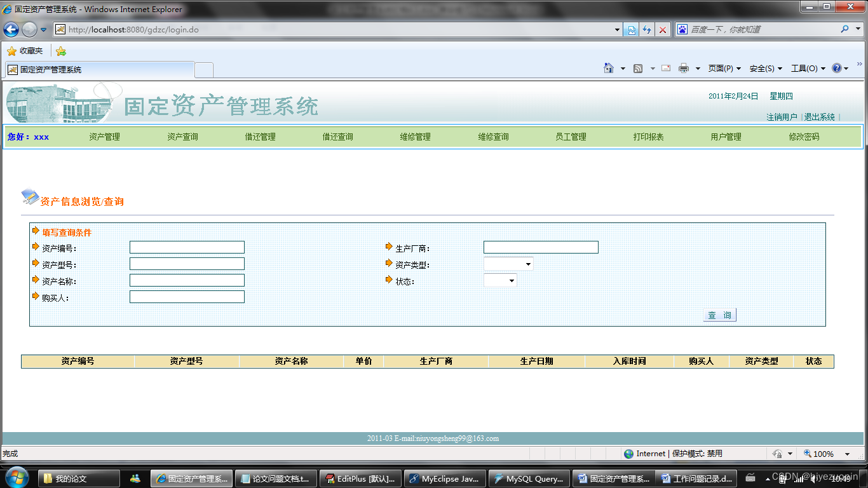Open the 用户管理 menu link
Viewport: 868px width, 488px height.
[726, 137]
